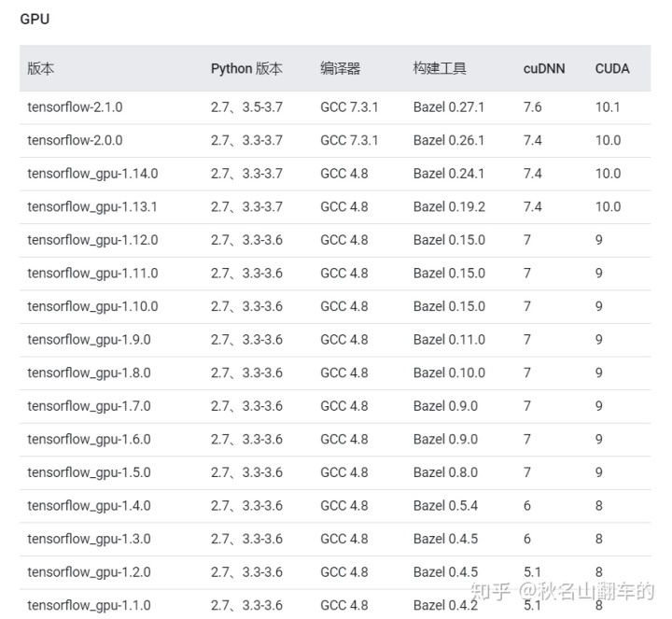672x619 pixels.
Task: Select the tensorflow_gpu-1.5.0 cell
Action: click(x=90, y=472)
